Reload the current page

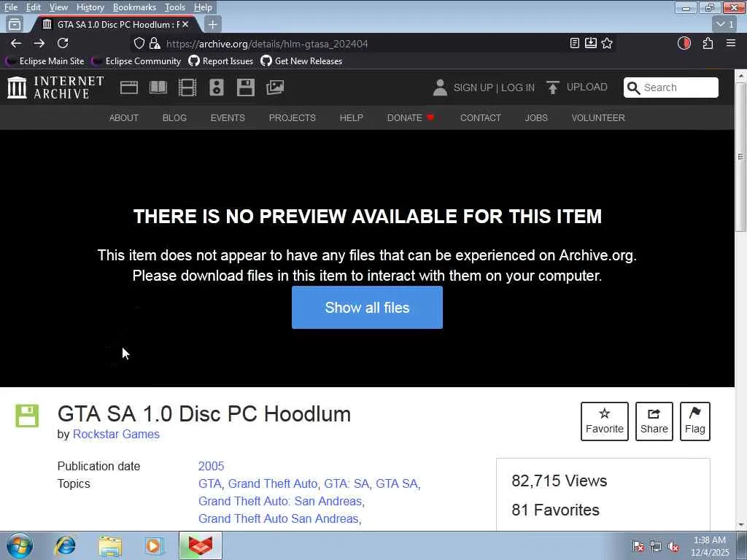tap(63, 43)
